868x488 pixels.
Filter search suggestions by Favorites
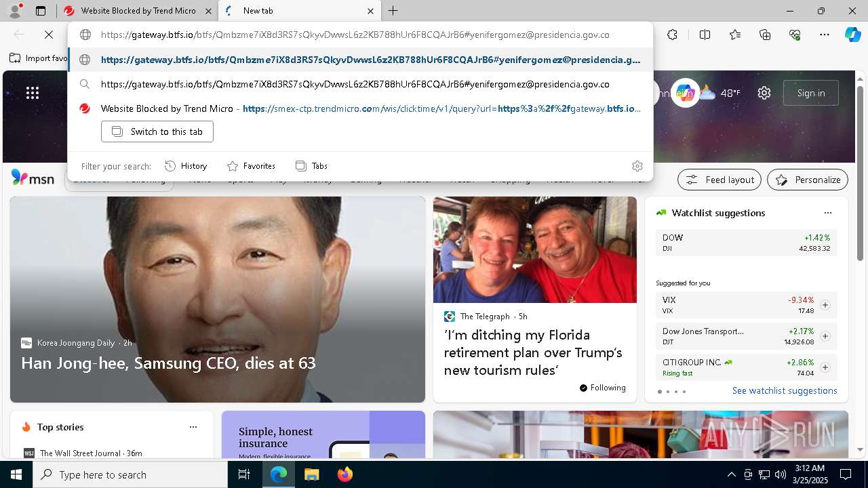pos(251,166)
